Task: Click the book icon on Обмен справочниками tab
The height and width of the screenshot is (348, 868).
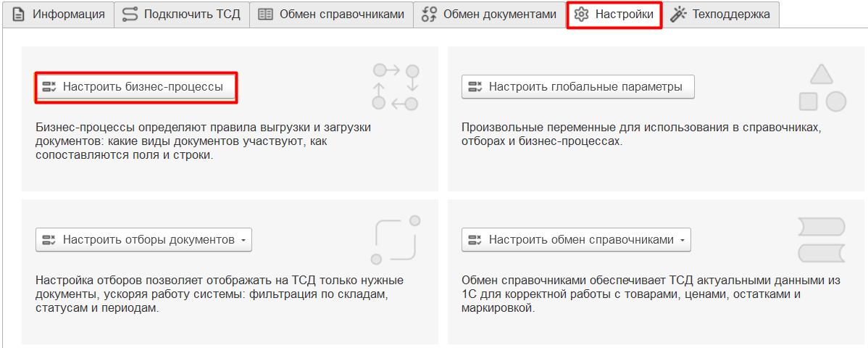Action: (266, 14)
